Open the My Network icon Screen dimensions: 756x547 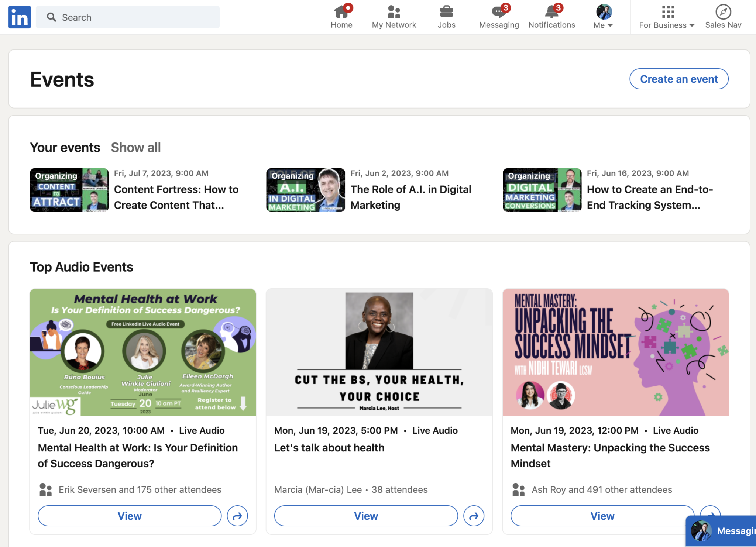[394, 12]
